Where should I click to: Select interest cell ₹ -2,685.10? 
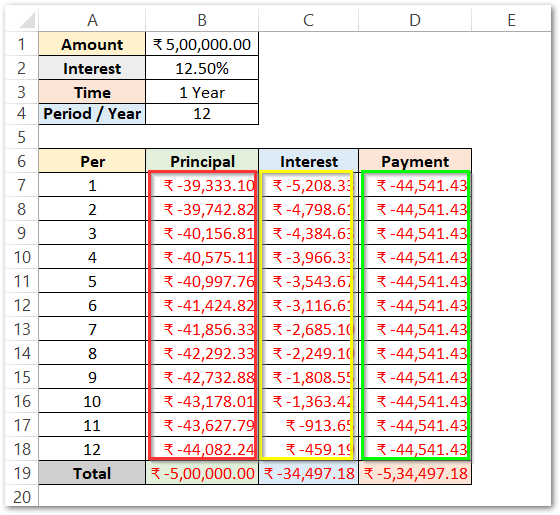click(308, 329)
